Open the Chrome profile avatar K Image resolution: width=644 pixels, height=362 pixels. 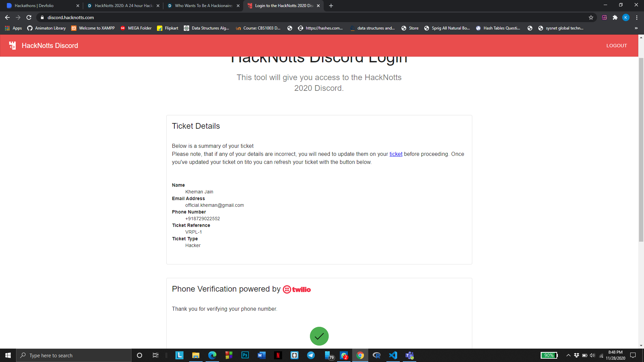click(626, 17)
